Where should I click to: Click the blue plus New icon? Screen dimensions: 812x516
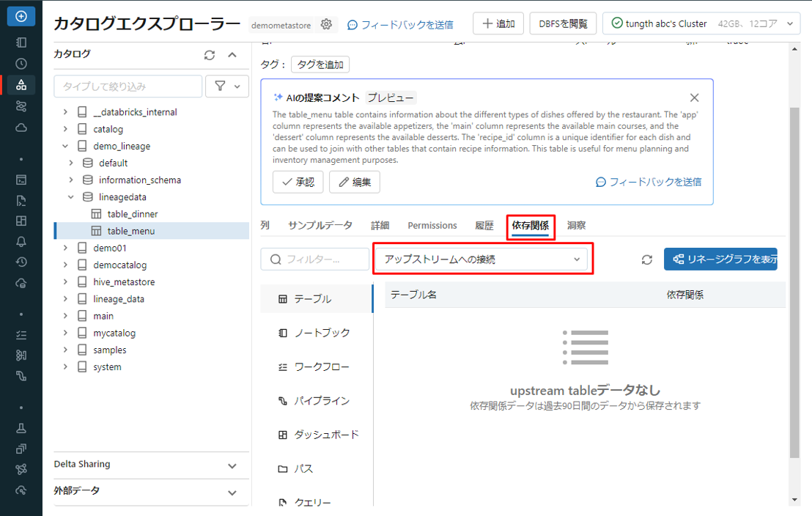[21, 16]
